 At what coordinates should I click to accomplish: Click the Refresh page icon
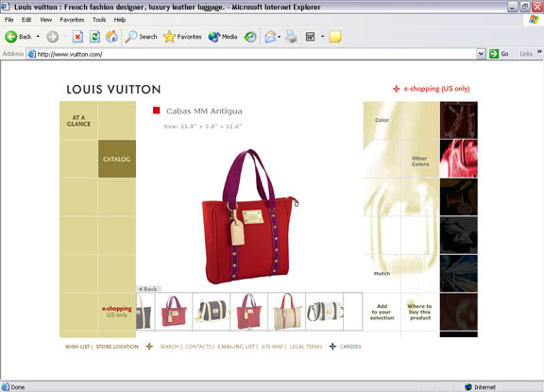pyautogui.click(x=94, y=37)
